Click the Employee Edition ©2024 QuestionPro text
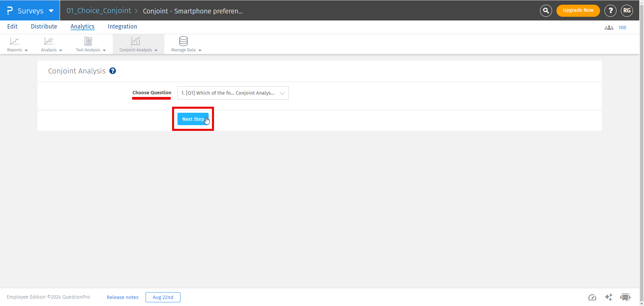Viewport: 644px width, 306px height. (48, 297)
